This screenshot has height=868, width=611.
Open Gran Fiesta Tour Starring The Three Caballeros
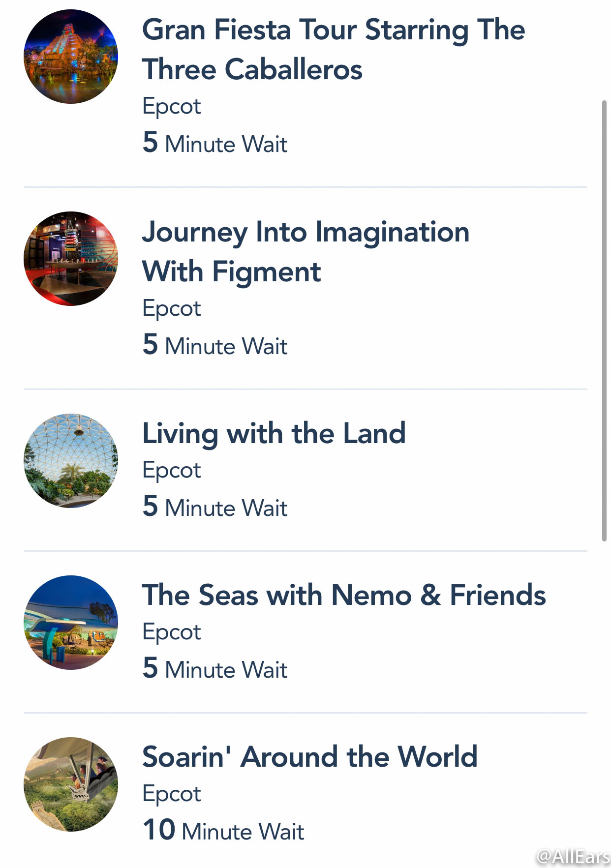tap(334, 49)
